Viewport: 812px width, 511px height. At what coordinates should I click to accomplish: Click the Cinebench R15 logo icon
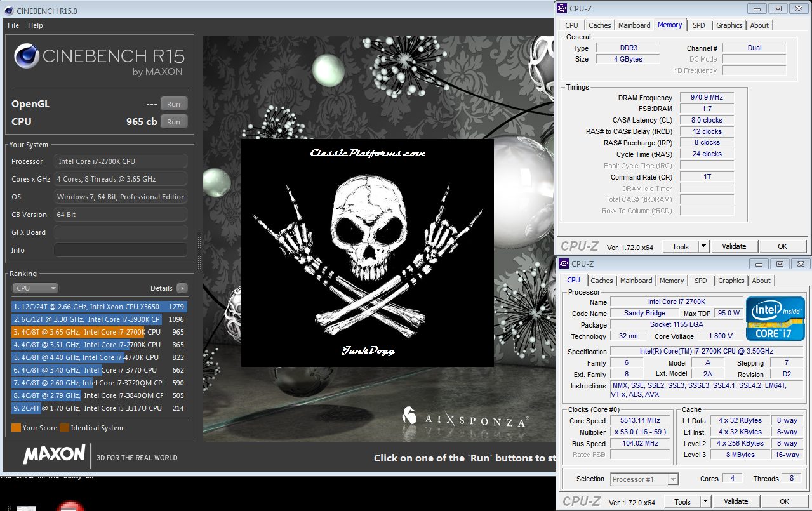tap(27, 56)
